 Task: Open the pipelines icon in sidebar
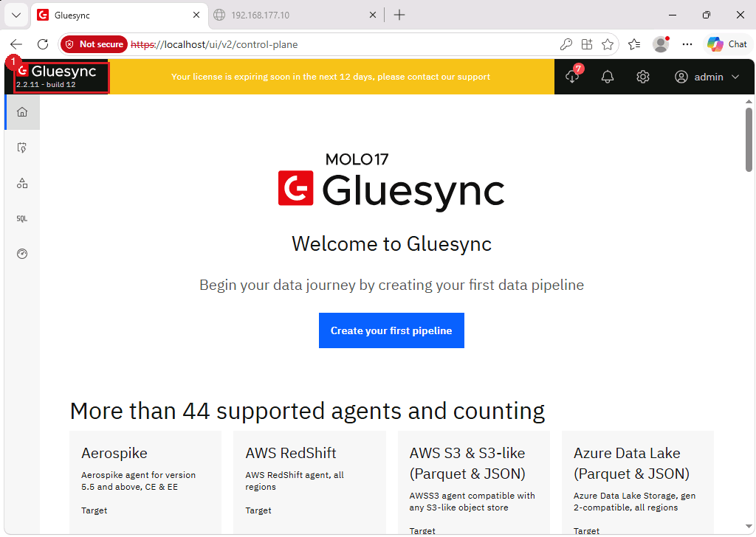22,148
